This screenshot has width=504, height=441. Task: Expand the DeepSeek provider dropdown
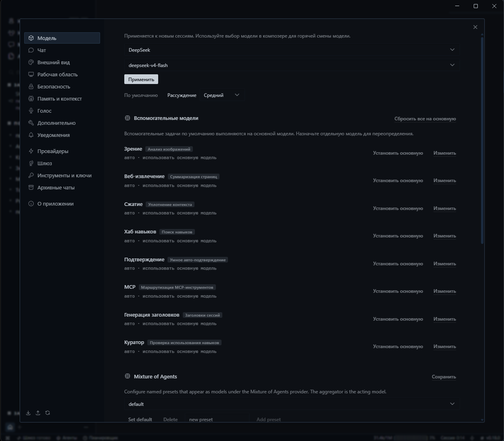point(292,50)
